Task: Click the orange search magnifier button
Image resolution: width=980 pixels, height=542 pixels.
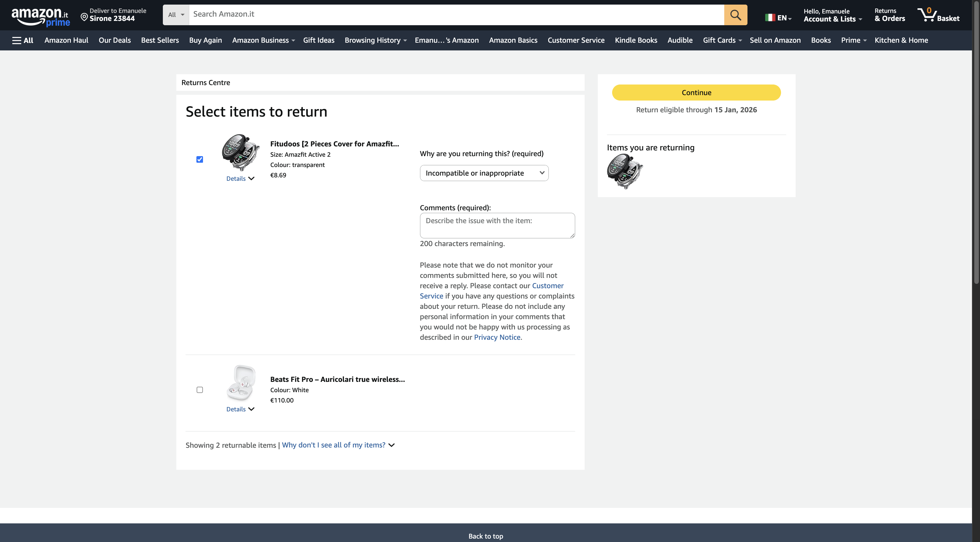Action: (x=735, y=15)
